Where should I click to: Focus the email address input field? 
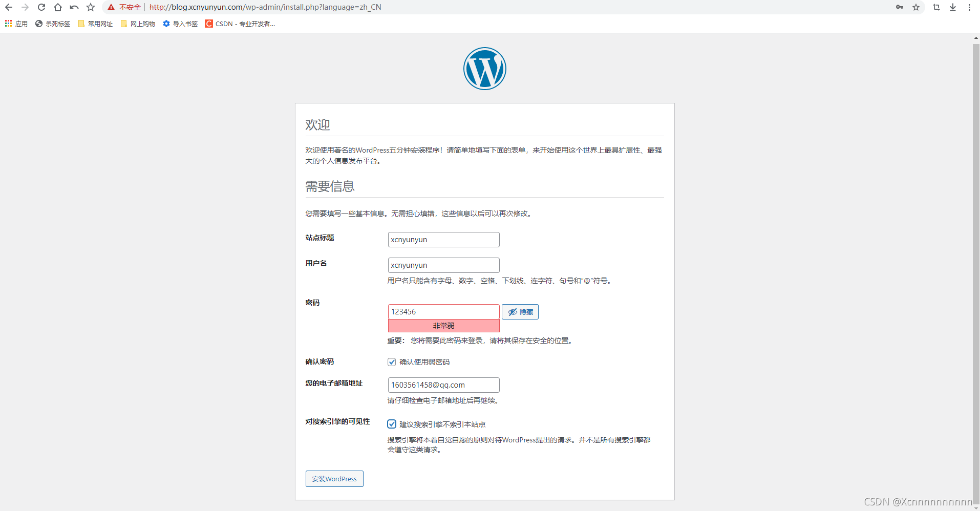pyautogui.click(x=443, y=385)
